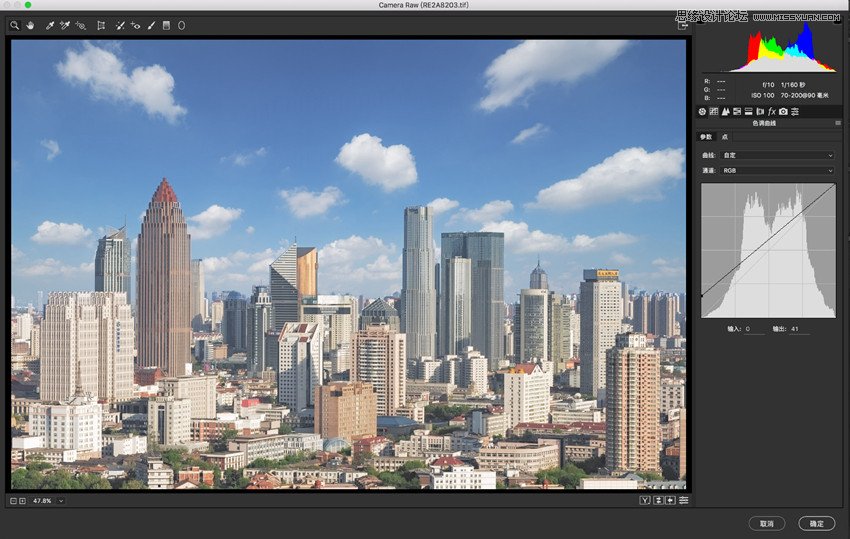This screenshot has height=539, width=850.
Task: Click the save/export image icon above histogram
Action: click(682, 25)
